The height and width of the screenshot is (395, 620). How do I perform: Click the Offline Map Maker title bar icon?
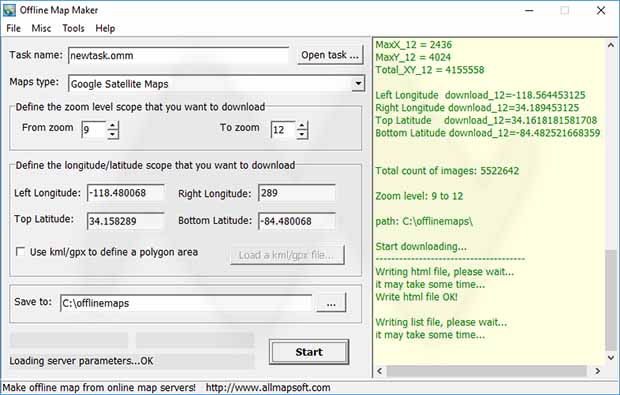(x=9, y=10)
